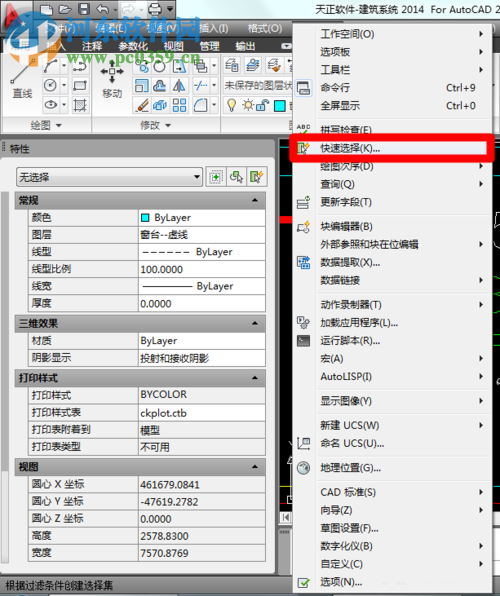Image resolution: width=500 pixels, height=596 pixels.
Task: Open the quick access toolbar customize dropdown arrow
Action: coord(170,9)
